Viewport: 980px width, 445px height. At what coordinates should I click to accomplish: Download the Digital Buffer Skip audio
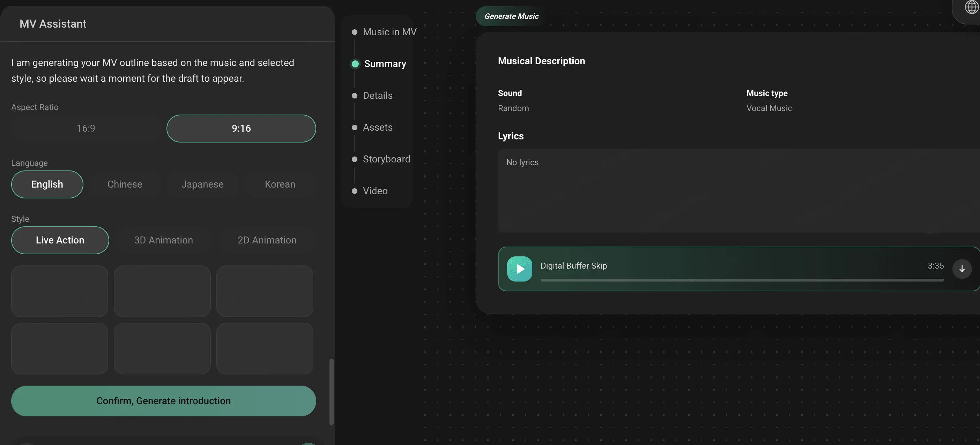(x=962, y=269)
